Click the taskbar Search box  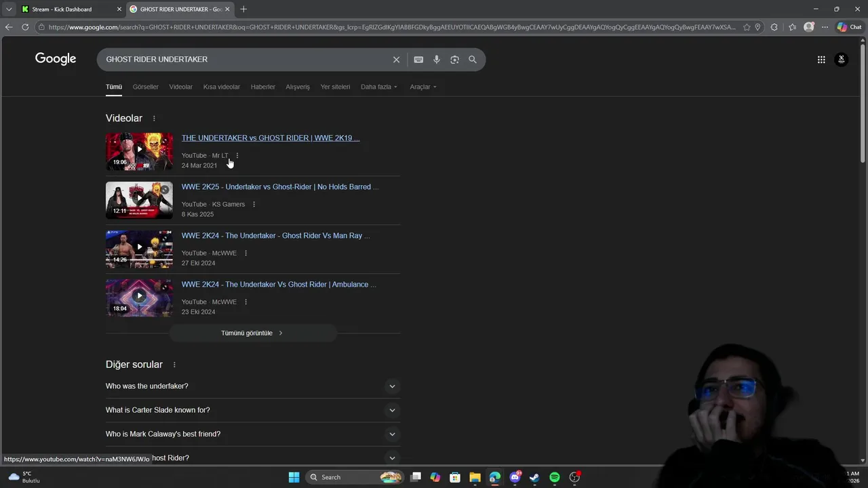tap(355, 477)
